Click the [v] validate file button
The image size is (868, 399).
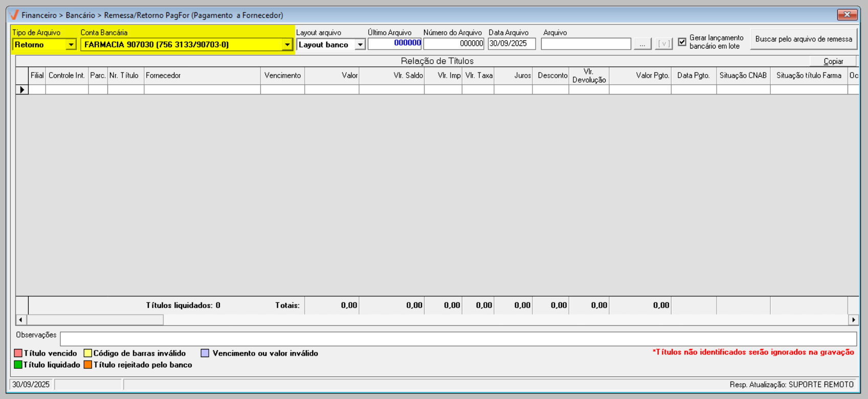coord(663,44)
